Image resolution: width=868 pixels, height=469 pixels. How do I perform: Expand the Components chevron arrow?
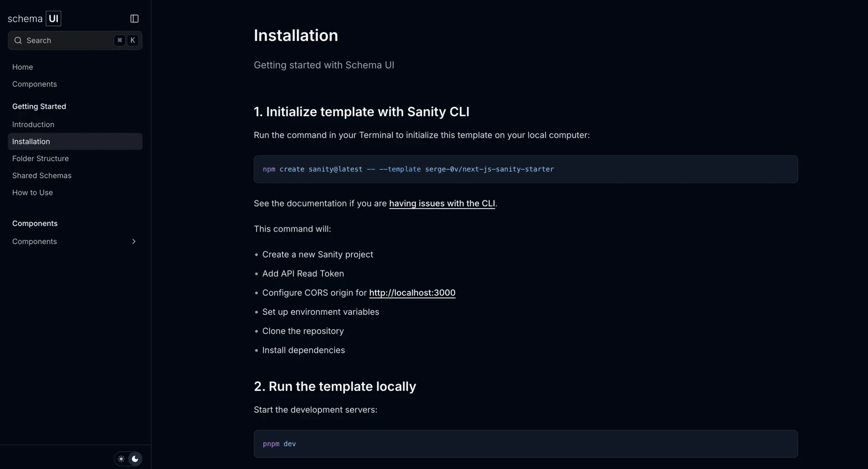coord(134,242)
